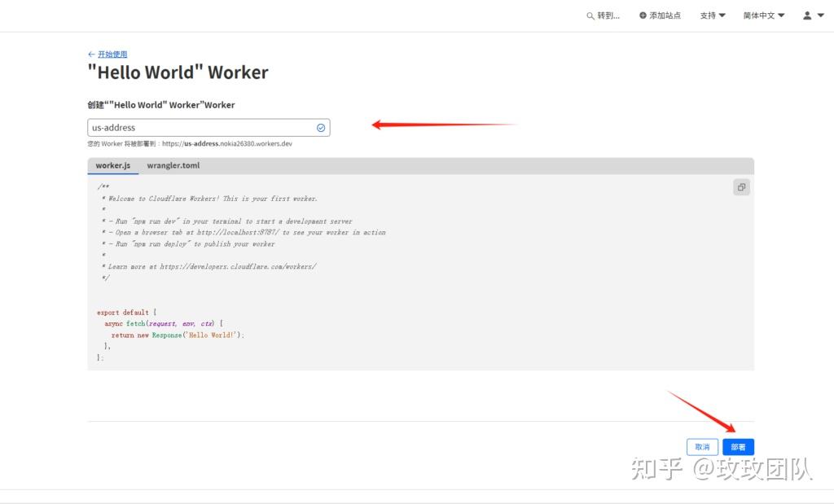
Task: Click the blue 部署 deploy button
Action: (738, 446)
